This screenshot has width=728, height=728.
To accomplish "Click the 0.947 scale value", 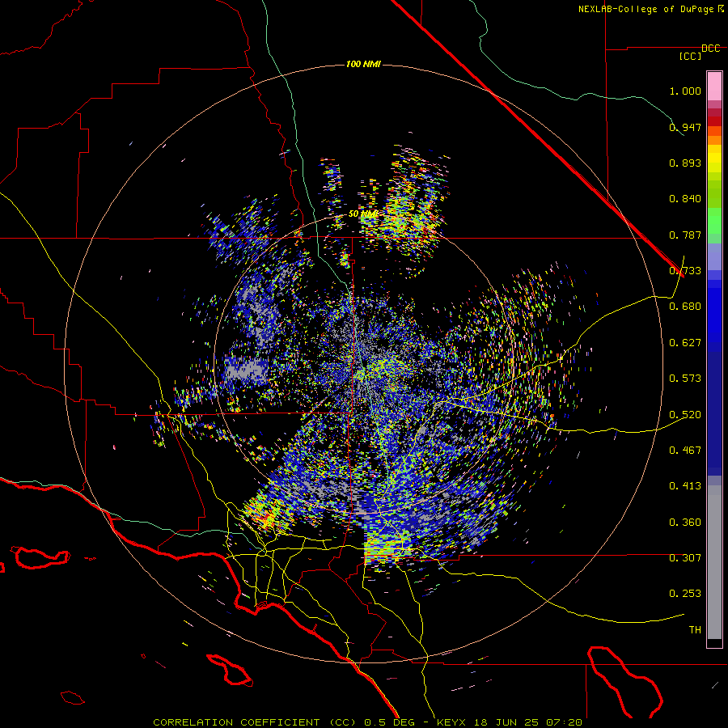I will (x=685, y=127).
